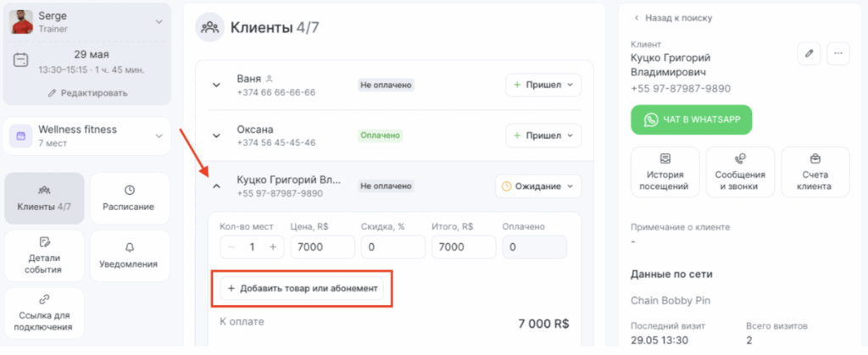Viewport: 868px width, 355px height.
Task: Click Добавить товар или абонемент button
Action: pyautogui.click(x=302, y=288)
